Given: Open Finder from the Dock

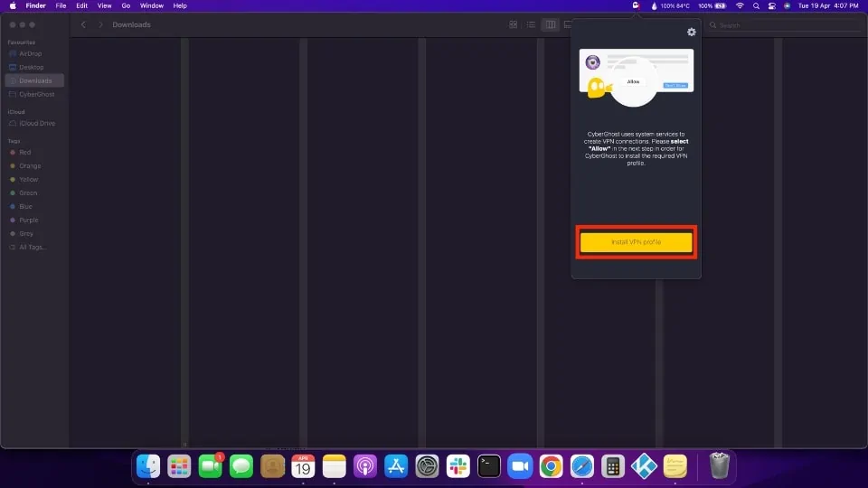Looking at the screenshot, I should [148, 466].
